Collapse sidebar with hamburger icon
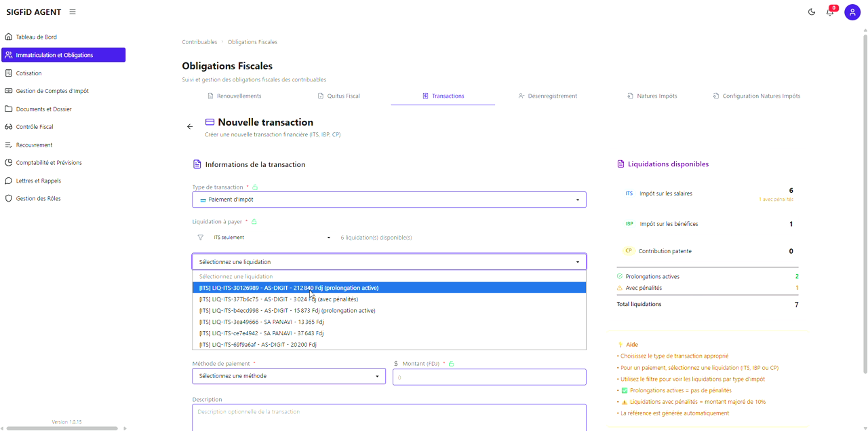The height and width of the screenshot is (431, 868). click(73, 12)
